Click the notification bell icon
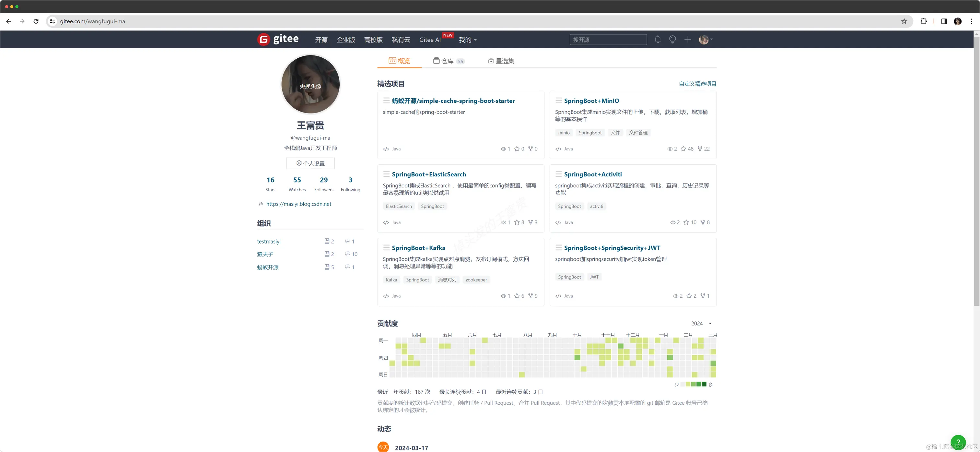Viewport: 980px width, 452px height. [x=658, y=40]
